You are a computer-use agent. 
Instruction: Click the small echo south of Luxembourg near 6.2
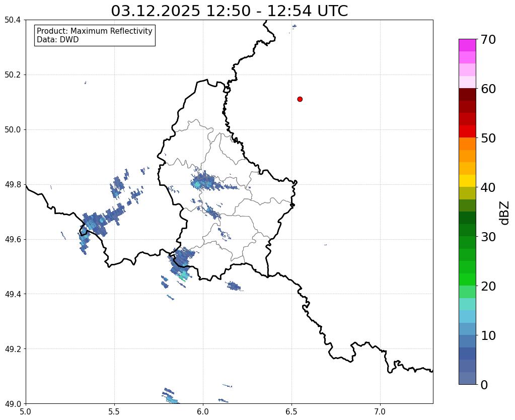[234, 286]
